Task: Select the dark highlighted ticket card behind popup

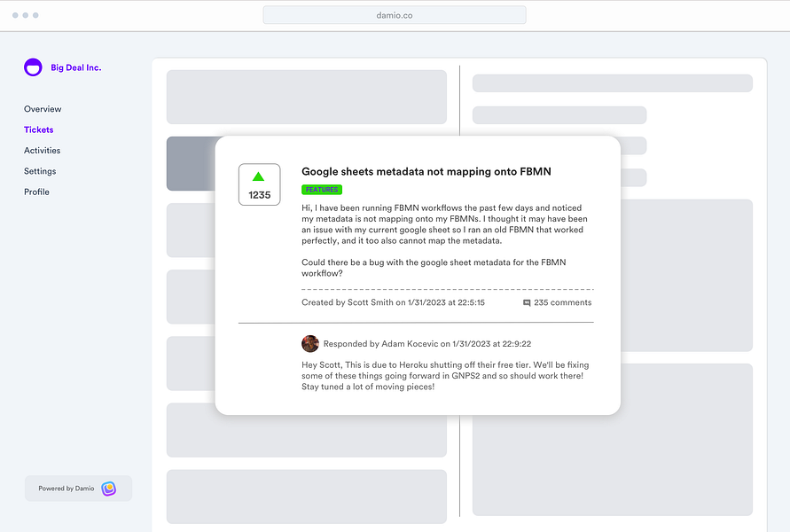Action: (191, 163)
